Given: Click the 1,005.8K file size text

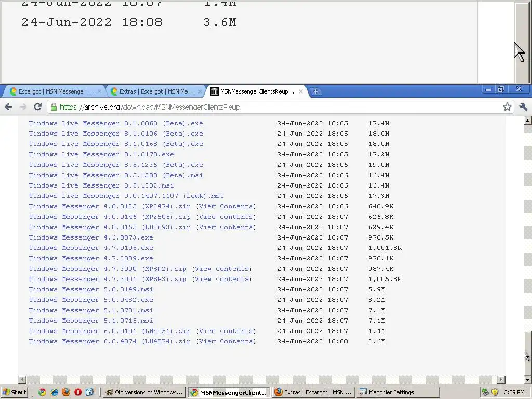Looking at the screenshot, I should [x=385, y=279].
